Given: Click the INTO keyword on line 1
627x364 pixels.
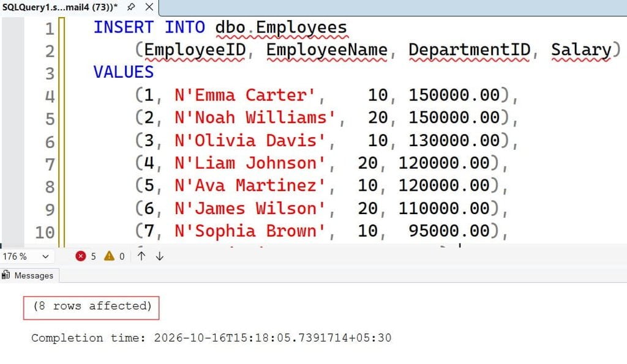Looking at the screenshot, I should pyautogui.click(x=185, y=27).
